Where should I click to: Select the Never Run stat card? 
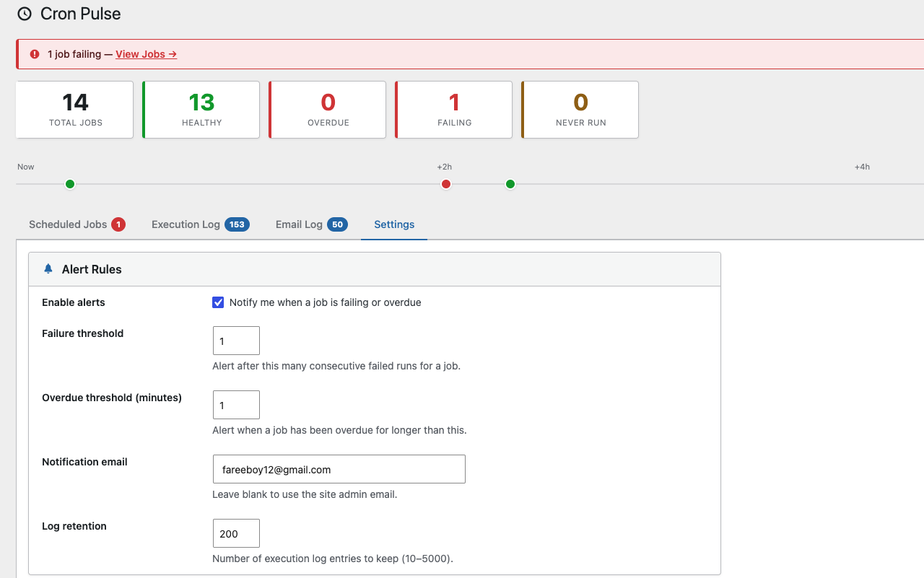pyautogui.click(x=580, y=110)
